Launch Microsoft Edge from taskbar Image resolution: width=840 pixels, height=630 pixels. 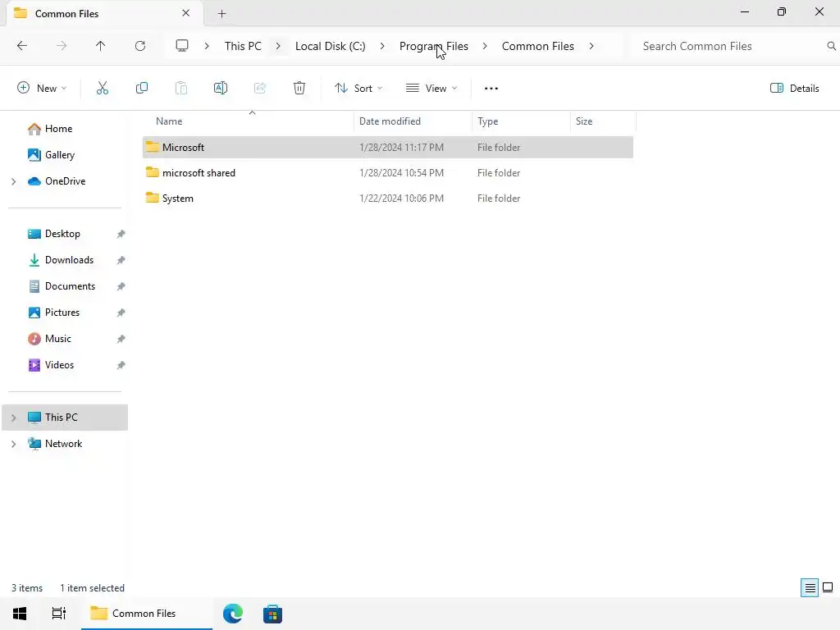pyautogui.click(x=233, y=614)
